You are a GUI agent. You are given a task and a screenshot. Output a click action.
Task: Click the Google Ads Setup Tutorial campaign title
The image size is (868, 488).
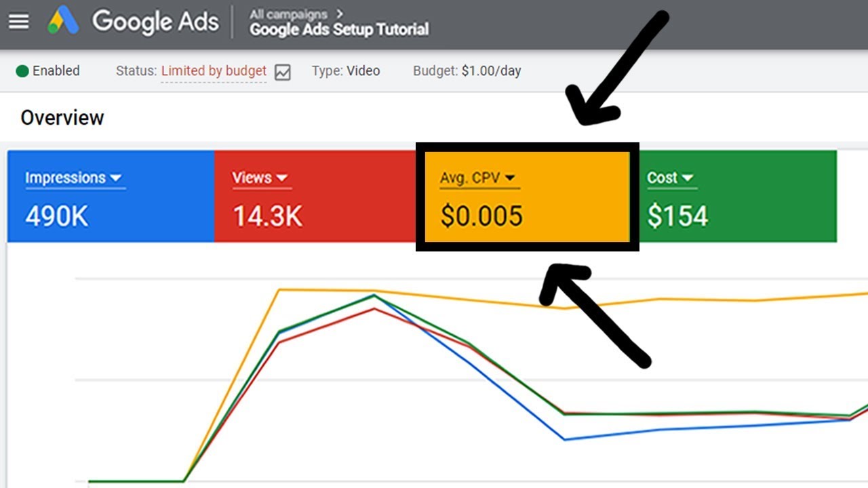[339, 30]
